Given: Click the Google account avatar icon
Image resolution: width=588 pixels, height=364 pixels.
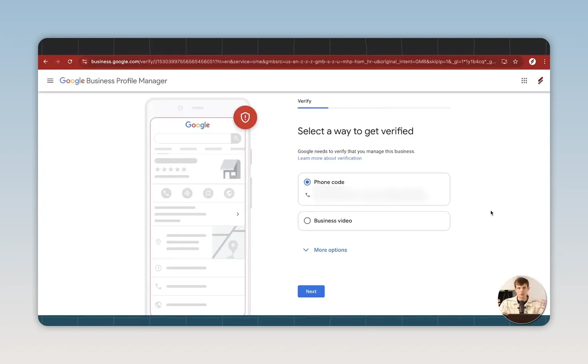Looking at the screenshot, I should click(540, 81).
